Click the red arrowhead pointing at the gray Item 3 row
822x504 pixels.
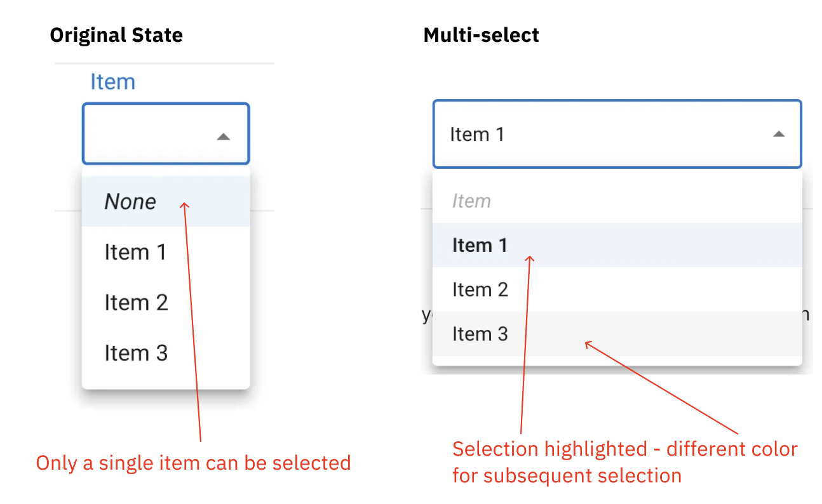(588, 343)
